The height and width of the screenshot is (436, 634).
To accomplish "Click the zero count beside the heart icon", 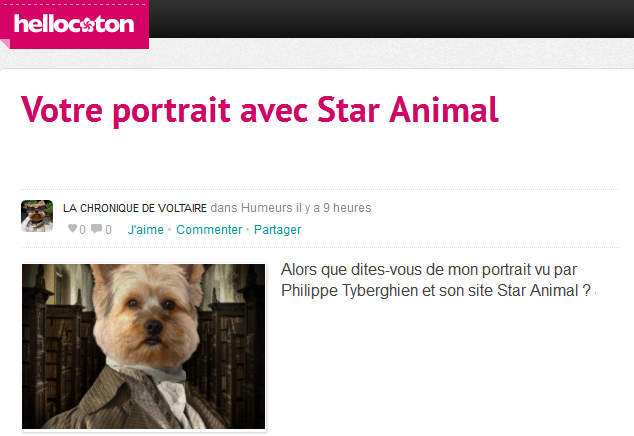I will [x=82, y=230].
